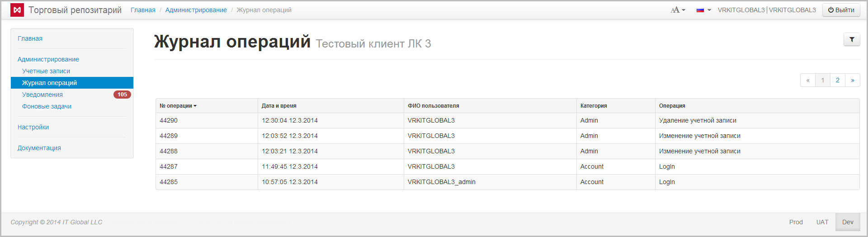Screen dimensions: 868x237
Task: Open Документация link in sidebar
Action: tap(39, 148)
